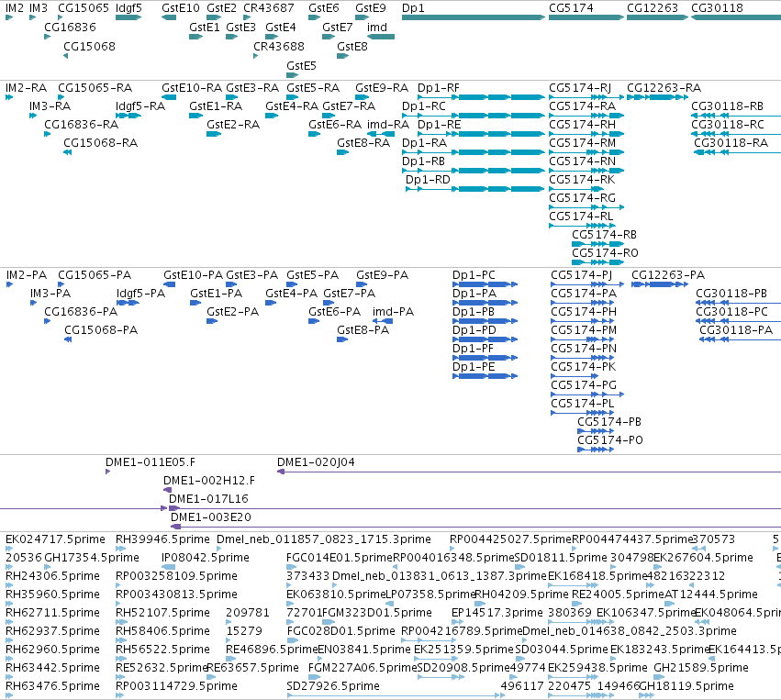Click transcript CG30118-RB
The image size is (781, 700).
[736, 116]
